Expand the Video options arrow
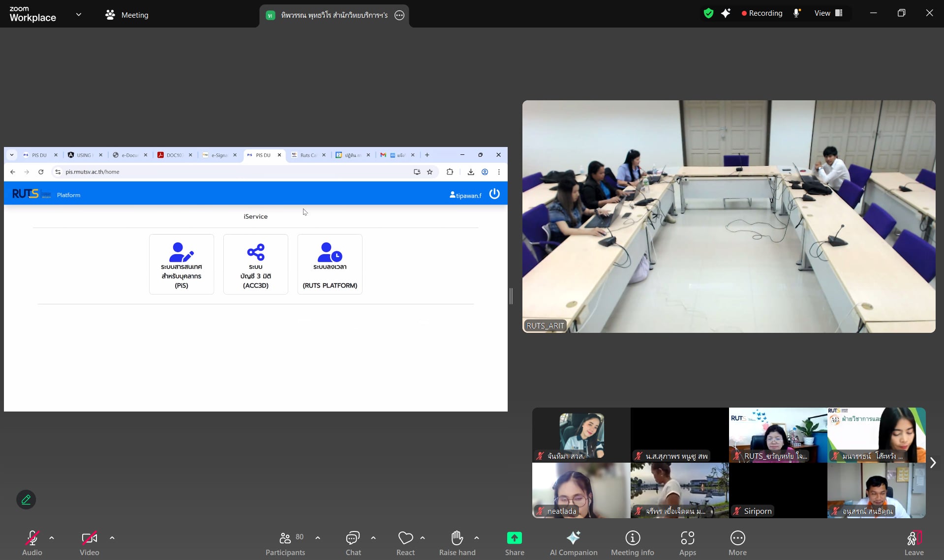Screen dimensions: 944x560 click(x=112, y=538)
